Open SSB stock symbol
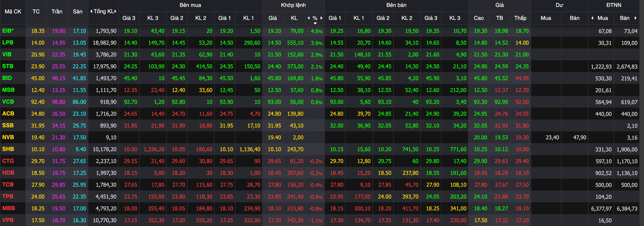 [8, 125]
